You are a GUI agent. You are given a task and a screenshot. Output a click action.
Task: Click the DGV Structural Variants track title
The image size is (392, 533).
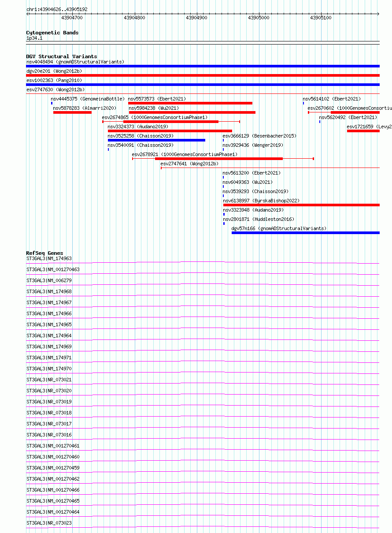[62, 56]
